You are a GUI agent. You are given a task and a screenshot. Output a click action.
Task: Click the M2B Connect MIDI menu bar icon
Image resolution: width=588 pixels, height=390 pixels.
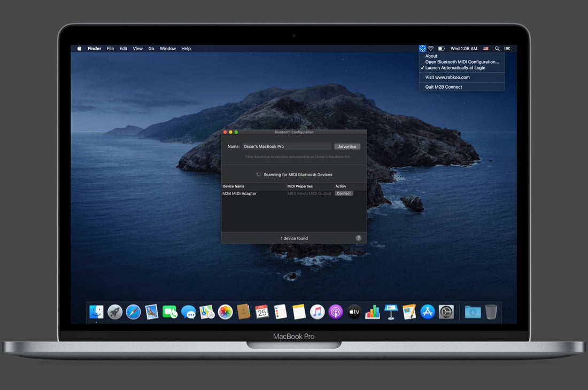coord(422,49)
